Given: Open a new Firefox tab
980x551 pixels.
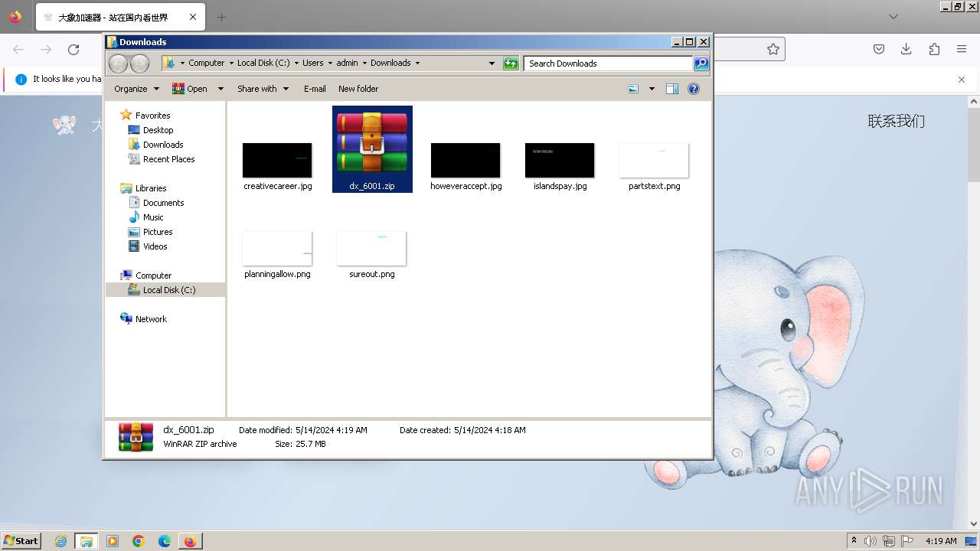Looking at the screenshot, I should pos(221,17).
